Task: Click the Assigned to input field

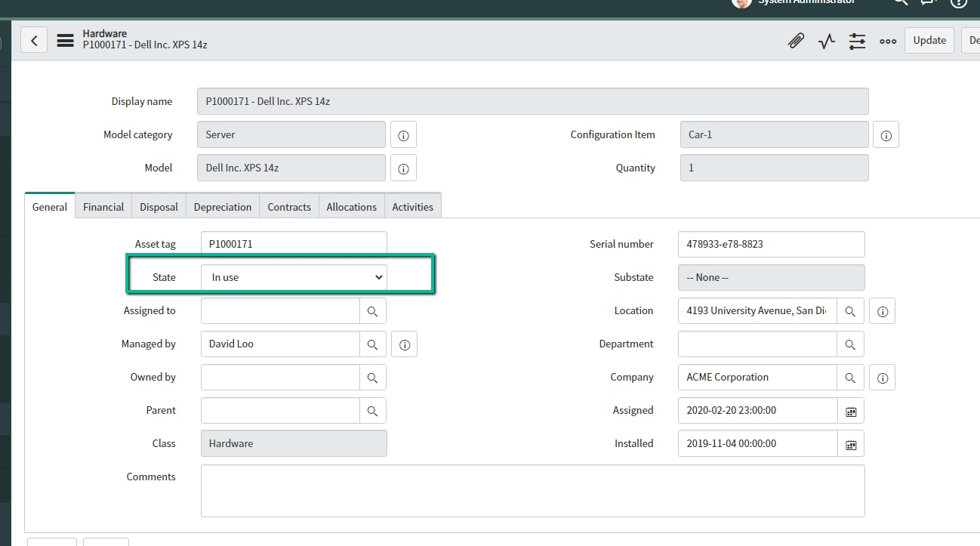Action: click(280, 311)
